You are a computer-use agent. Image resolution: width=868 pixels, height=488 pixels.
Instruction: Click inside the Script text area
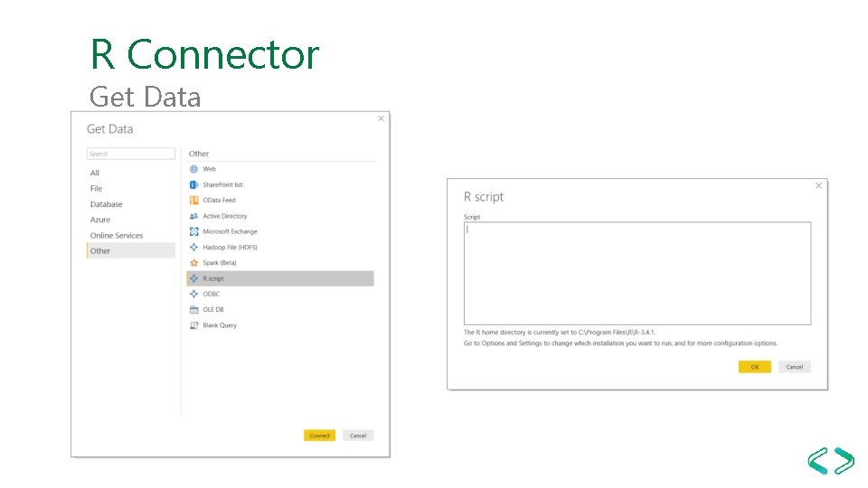[637, 273]
